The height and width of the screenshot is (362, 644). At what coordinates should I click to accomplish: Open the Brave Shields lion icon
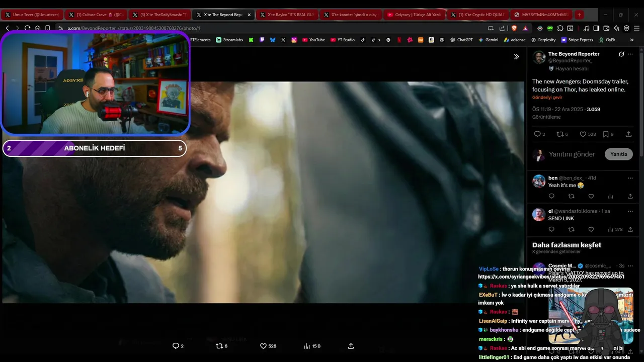514,28
